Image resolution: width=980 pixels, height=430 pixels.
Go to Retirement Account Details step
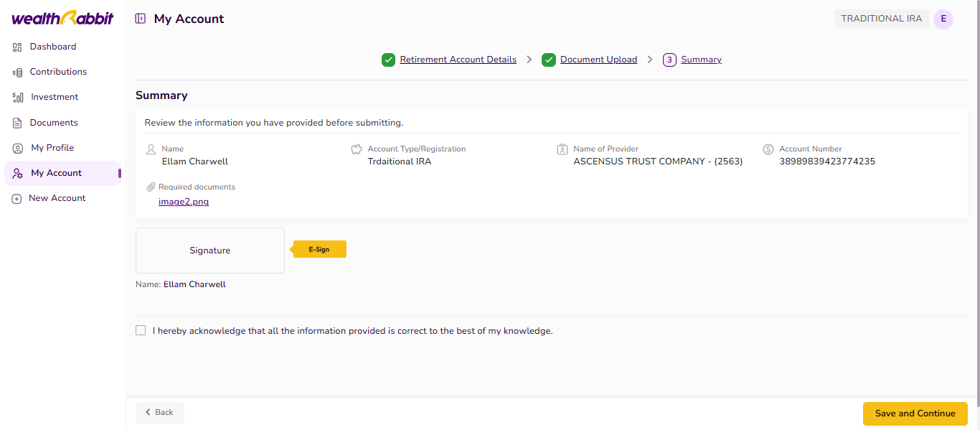(458, 60)
